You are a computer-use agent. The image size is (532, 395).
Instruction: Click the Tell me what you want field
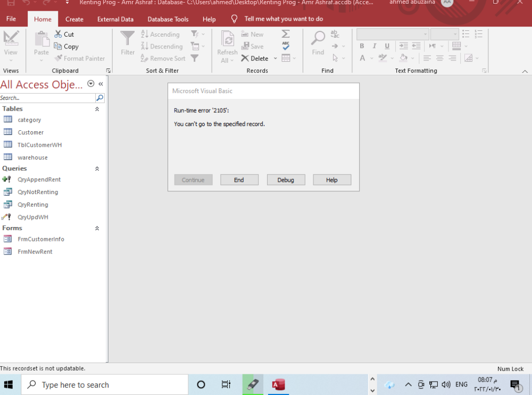pos(284,19)
